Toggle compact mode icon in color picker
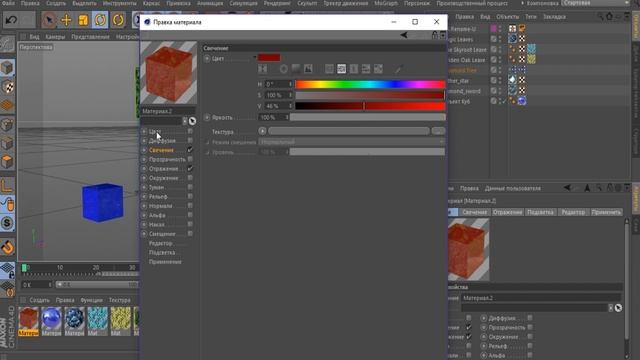Image resolution: width=640 pixels, height=360 pixels. tap(263, 69)
